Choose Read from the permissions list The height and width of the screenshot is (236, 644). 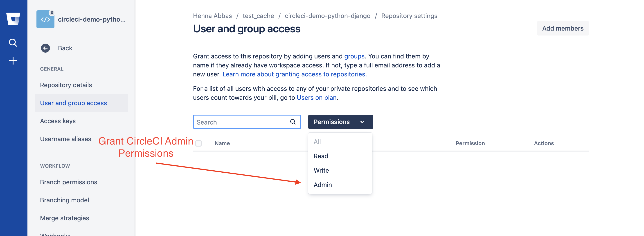(x=321, y=156)
